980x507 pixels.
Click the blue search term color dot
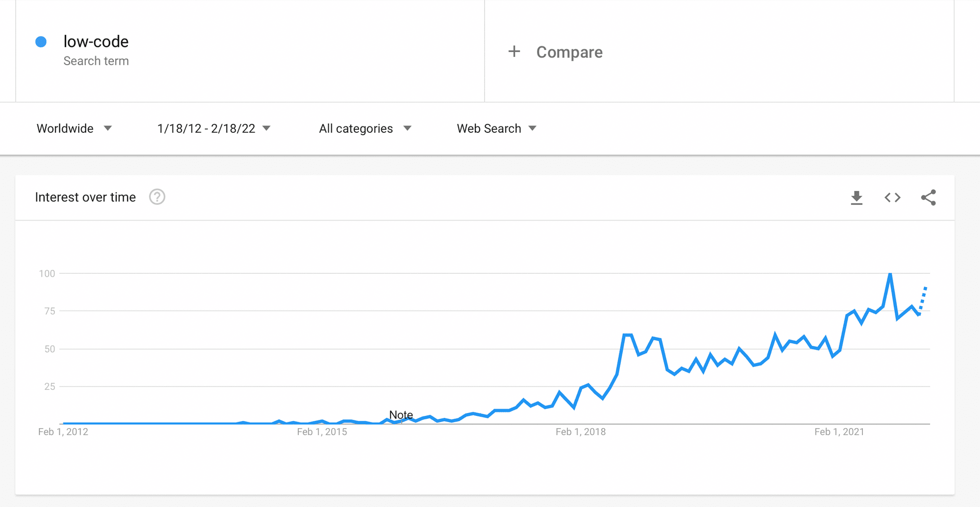click(x=41, y=42)
